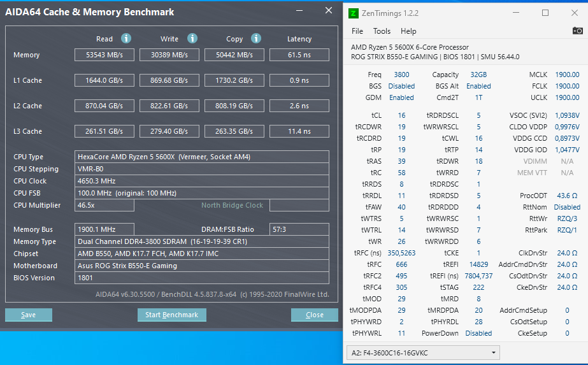Click Memory Latency value 61.5 ns

[x=299, y=55]
